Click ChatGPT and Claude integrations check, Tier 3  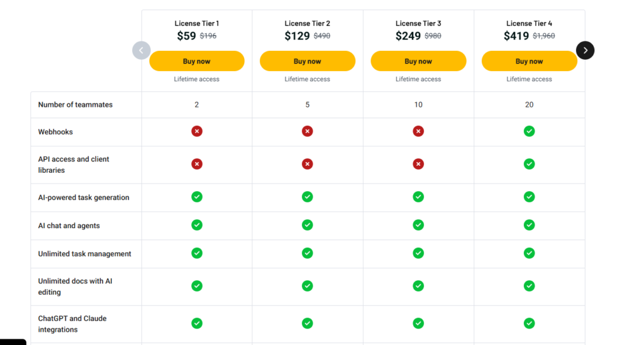coord(418,323)
